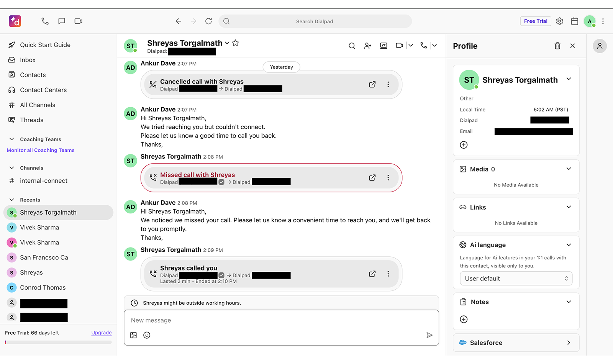Collapse the Ai language section

click(569, 245)
